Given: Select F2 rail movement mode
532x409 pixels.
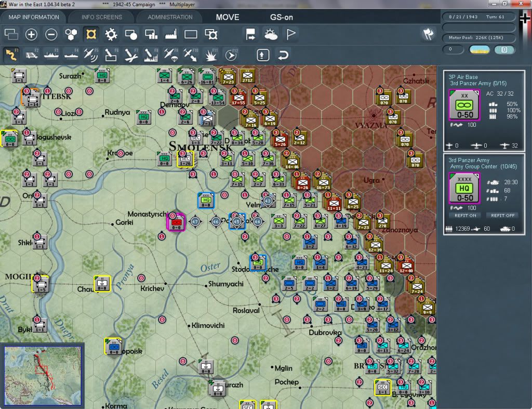Looking at the screenshot, I should pos(32,55).
